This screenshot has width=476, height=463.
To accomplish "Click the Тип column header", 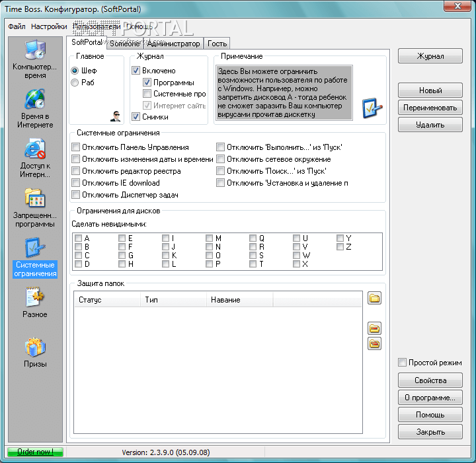I will click(x=173, y=300).
